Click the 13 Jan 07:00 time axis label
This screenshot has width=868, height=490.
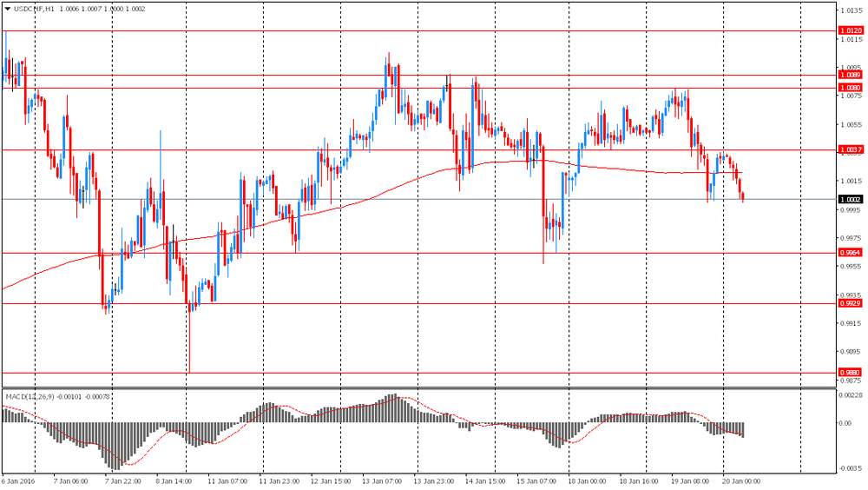click(x=382, y=481)
